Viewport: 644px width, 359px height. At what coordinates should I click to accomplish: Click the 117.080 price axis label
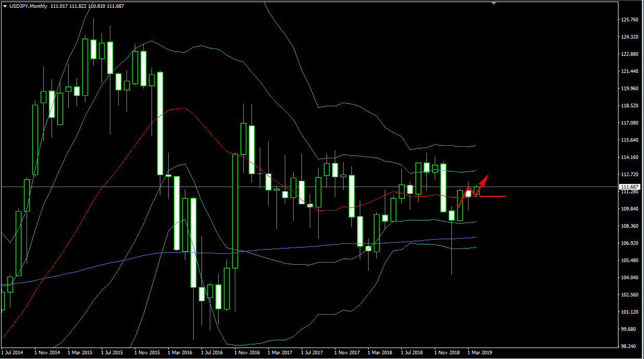click(629, 123)
